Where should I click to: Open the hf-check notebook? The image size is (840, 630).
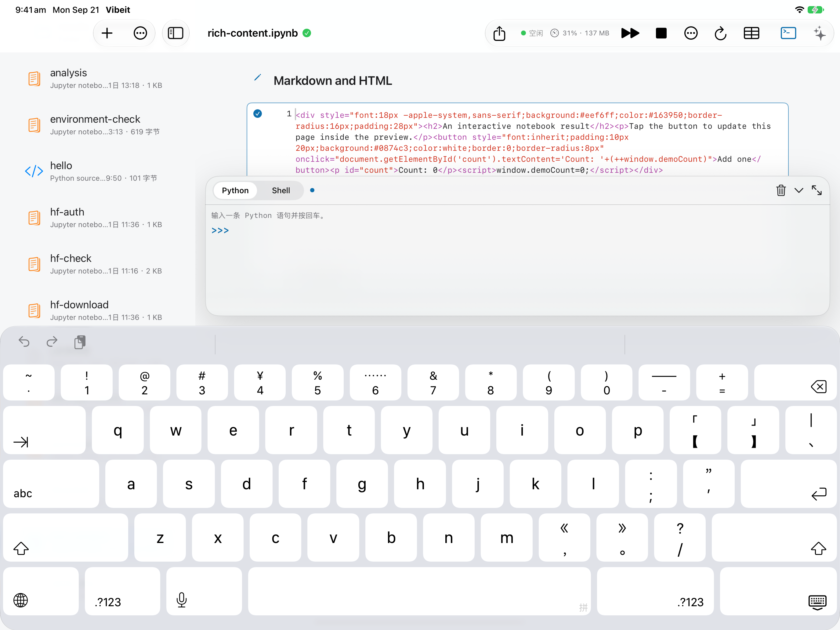[98, 264]
